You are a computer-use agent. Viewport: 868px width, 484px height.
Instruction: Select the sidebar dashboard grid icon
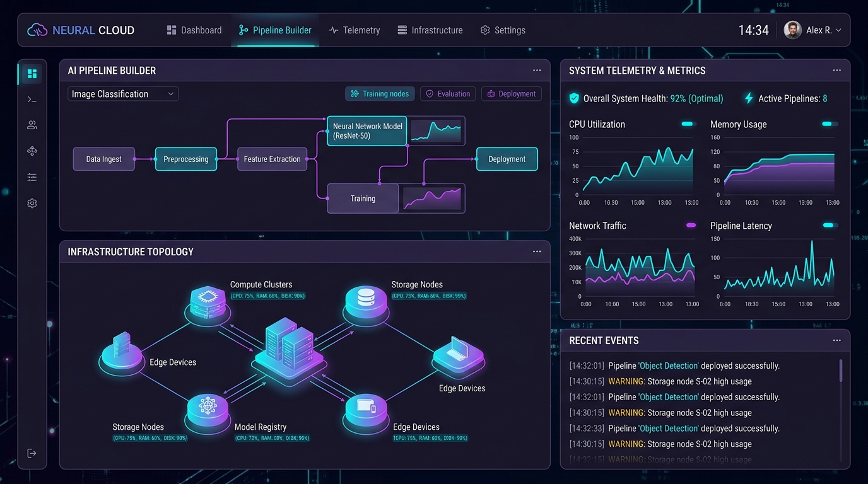click(32, 74)
